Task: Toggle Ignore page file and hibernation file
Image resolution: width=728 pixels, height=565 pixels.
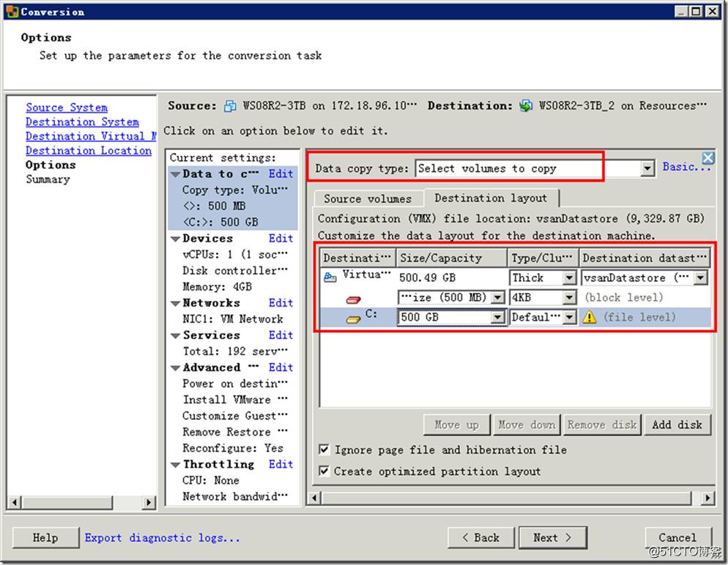Action: click(x=324, y=450)
